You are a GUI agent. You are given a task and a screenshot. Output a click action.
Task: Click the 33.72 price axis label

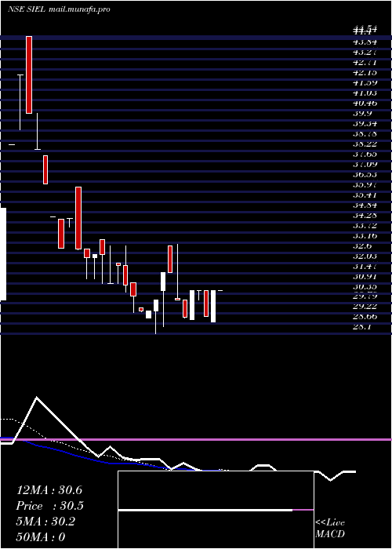coord(365,225)
